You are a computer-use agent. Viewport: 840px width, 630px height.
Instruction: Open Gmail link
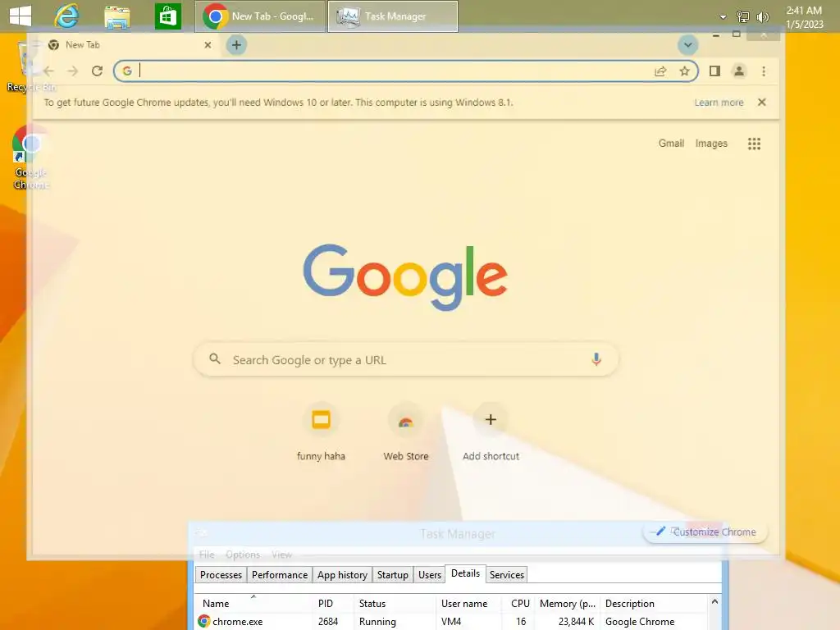[671, 143]
